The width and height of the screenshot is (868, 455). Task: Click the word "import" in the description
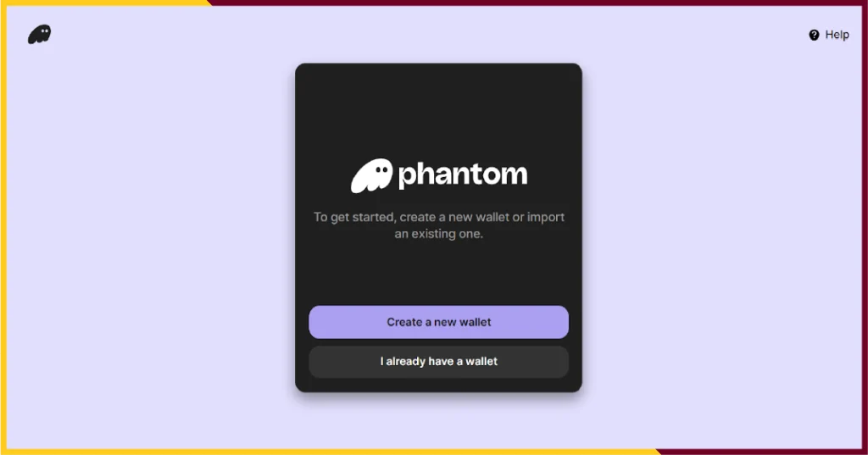coord(545,218)
